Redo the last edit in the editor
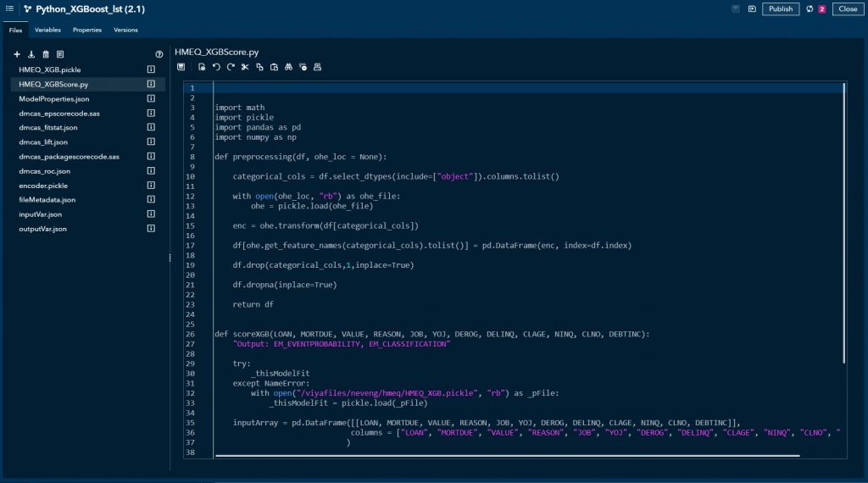 pyautogui.click(x=230, y=67)
